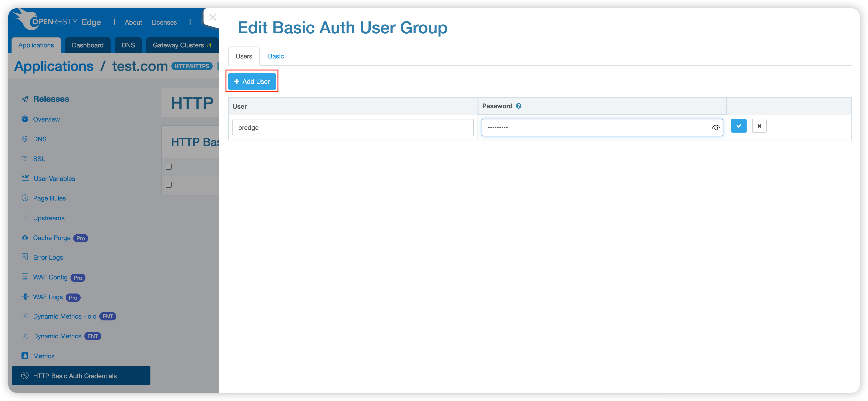The height and width of the screenshot is (401, 868).
Task: Open the Licenses link in header
Action: tap(164, 23)
